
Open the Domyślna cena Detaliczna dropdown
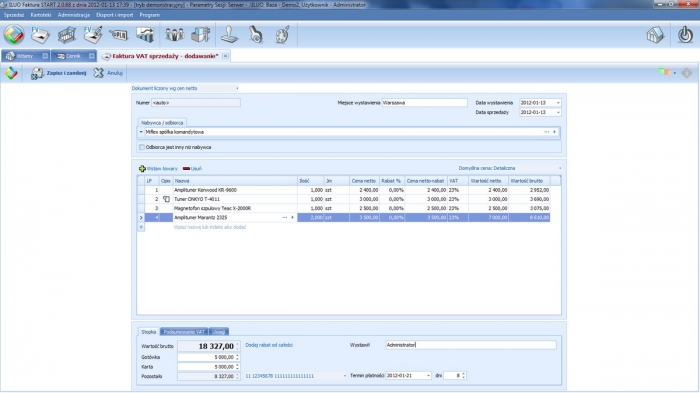[560, 168]
